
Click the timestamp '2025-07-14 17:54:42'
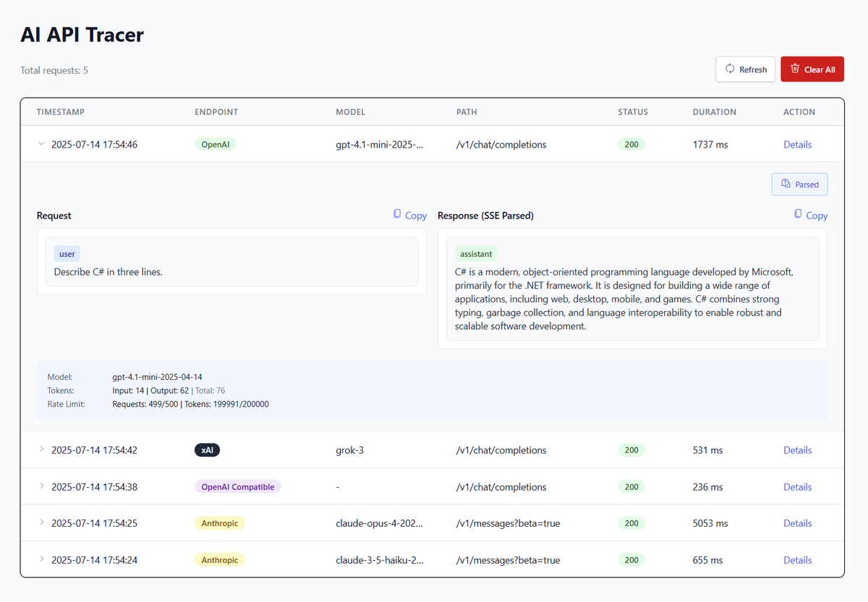click(94, 450)
